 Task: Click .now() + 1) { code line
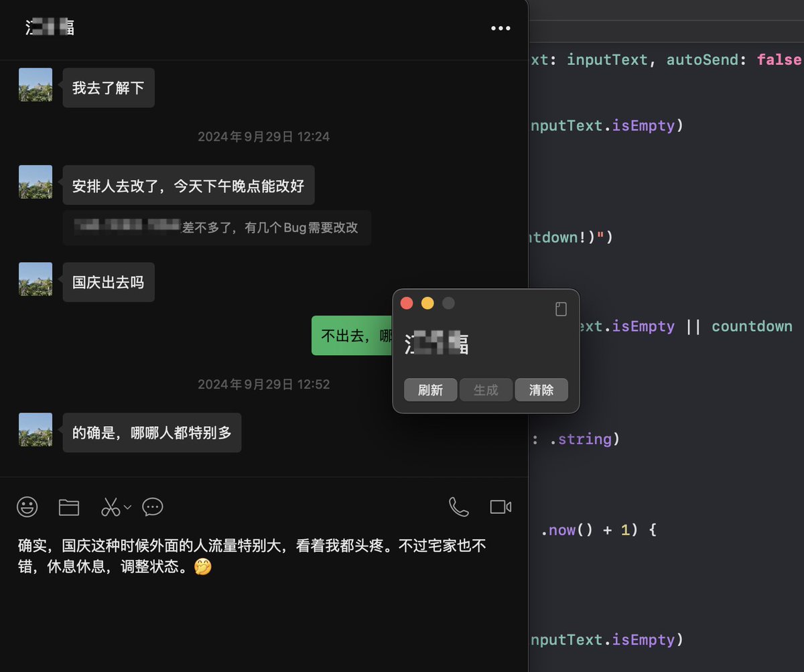tap(598, 530)
